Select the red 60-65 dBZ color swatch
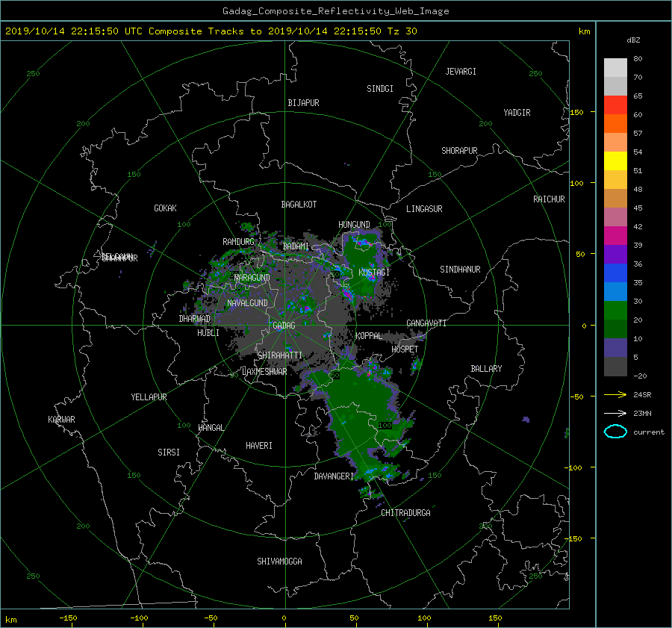The height and width of the screenshot is (628, 672). coord(615,105)
